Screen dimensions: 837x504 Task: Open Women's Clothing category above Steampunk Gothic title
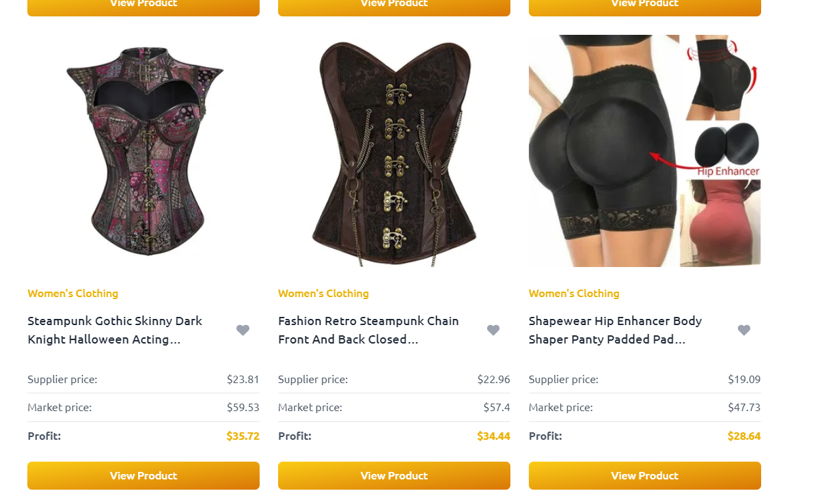click(73, 293)
